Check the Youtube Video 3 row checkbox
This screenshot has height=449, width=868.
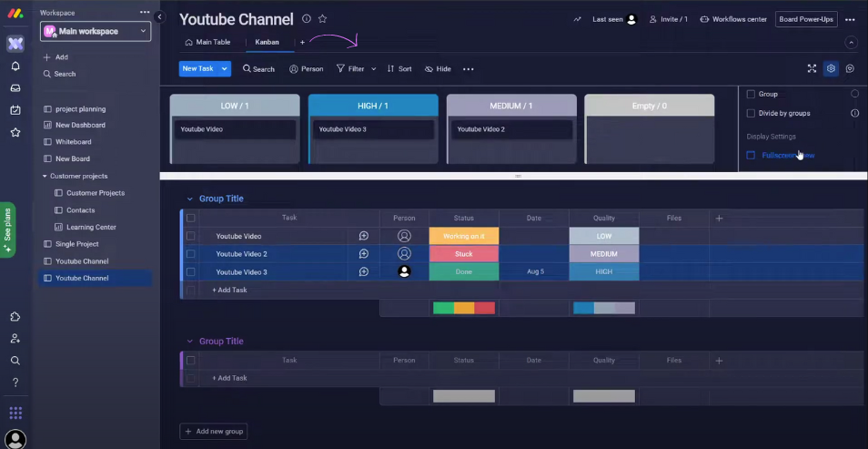pyautogui.click(x=190, y=272)
